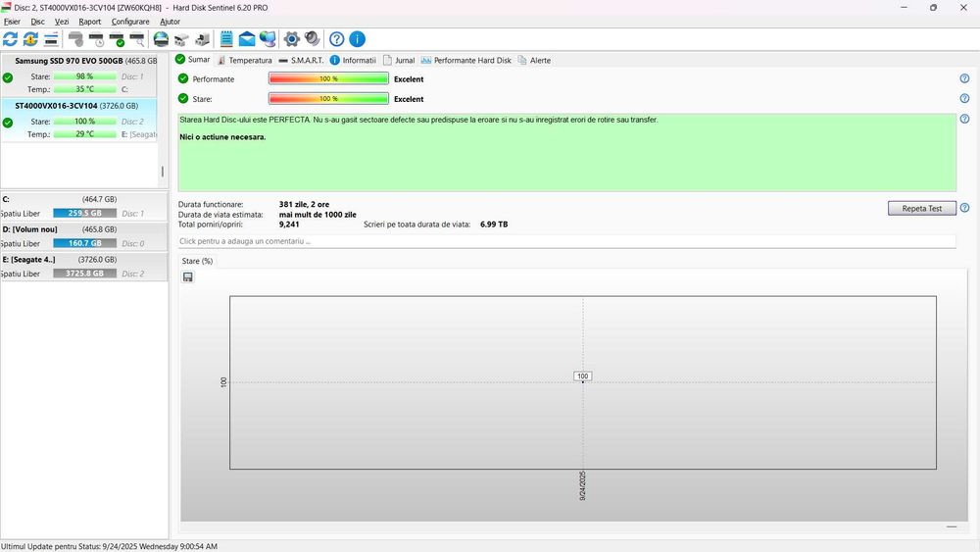Click the globe disk toolbar icon

162,39
